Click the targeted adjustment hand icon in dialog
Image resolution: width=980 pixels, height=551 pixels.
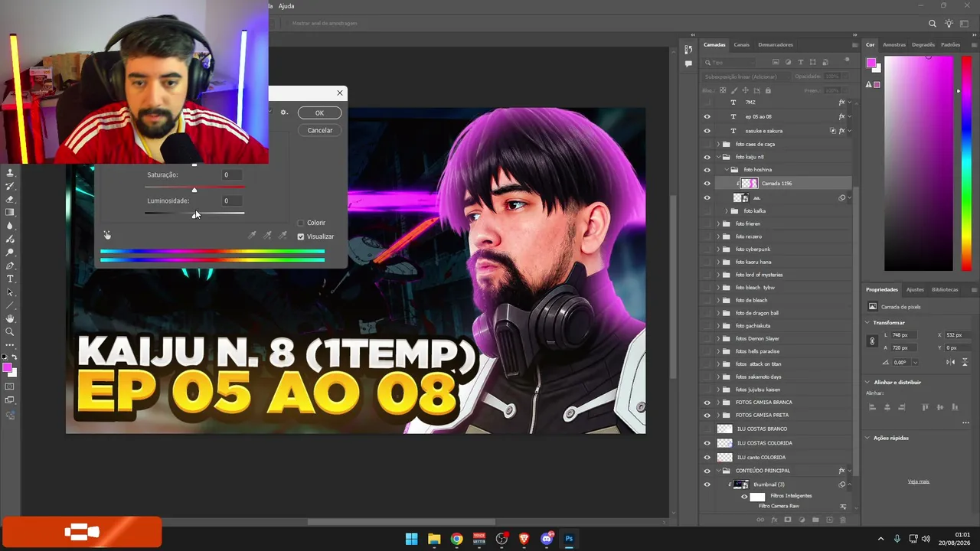(x=107, y=236)
